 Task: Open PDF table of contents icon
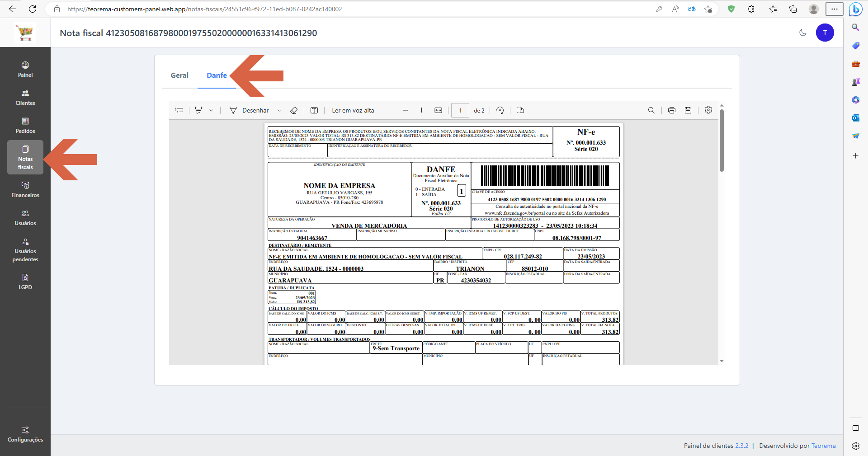(179, 110)
